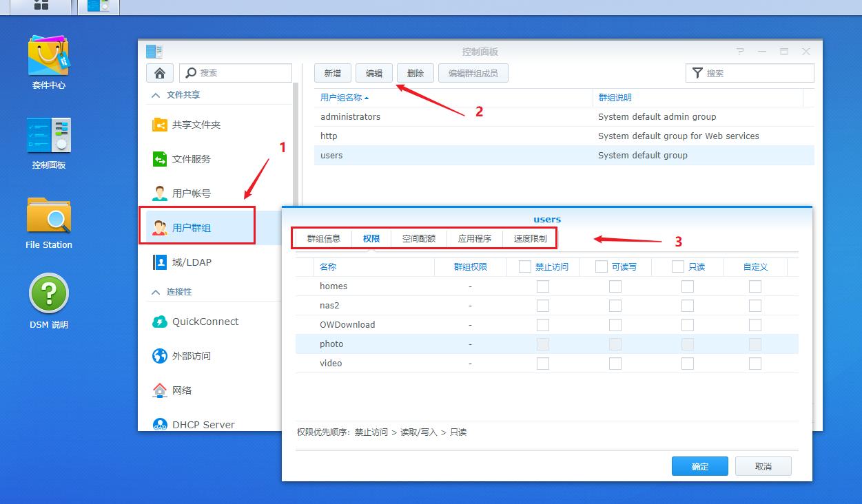This screenshot has width=862, height=504.
Task: Click the Edit (编辑) button
Action: click(x=374, y=73)
